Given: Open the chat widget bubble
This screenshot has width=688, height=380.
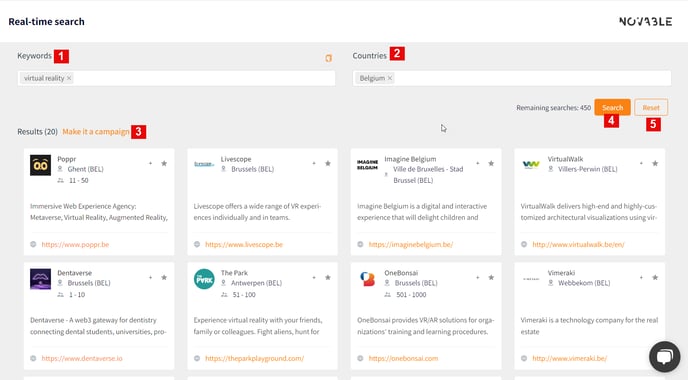Looking at the screenshot, I should pos(665,356).
